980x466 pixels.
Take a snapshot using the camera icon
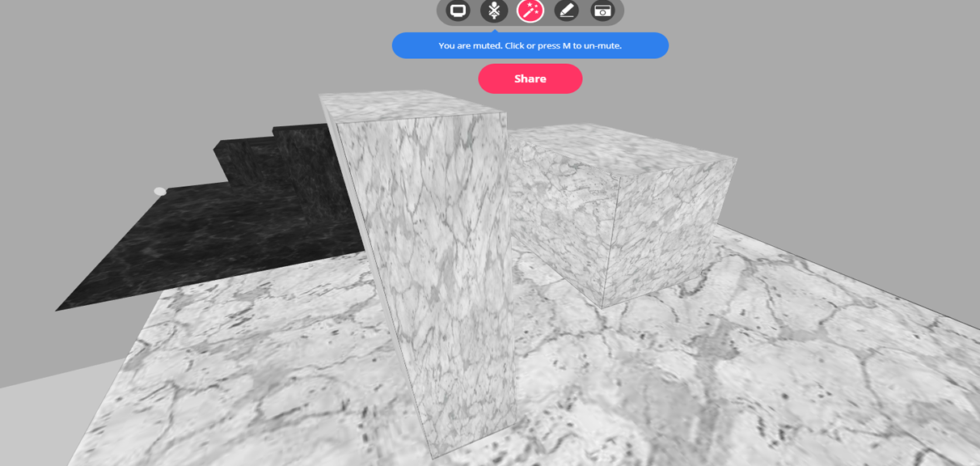pyautogui.click(x=602, y=12)
